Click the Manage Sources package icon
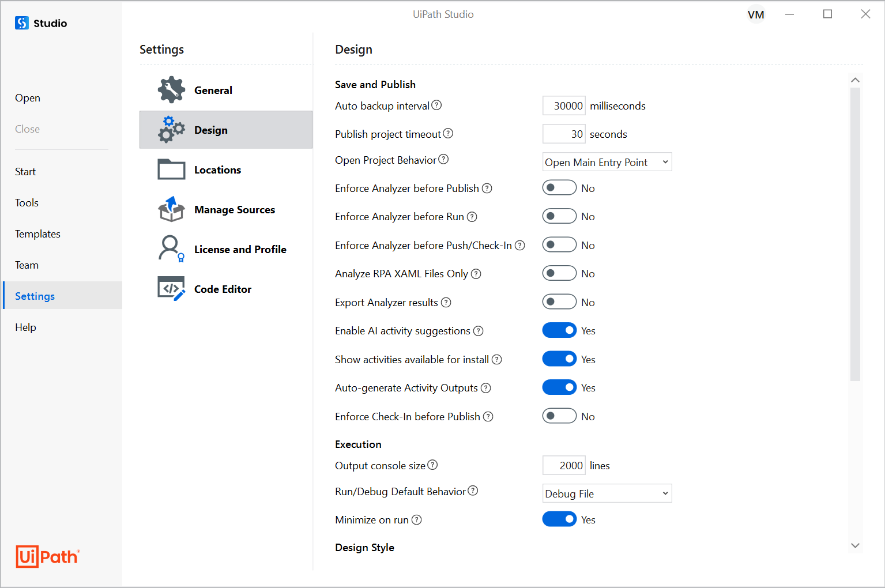The height and width of the screenshot is (588, 885). (171, 209)
